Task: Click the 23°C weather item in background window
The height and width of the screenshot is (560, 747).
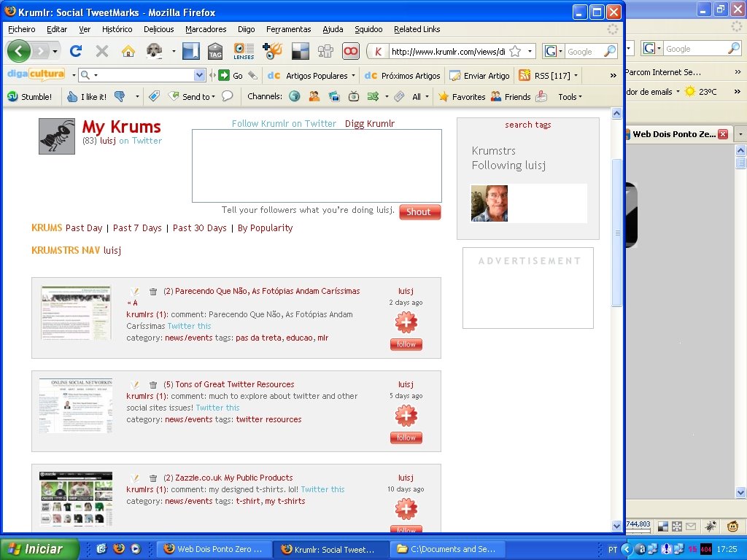Action: point(702,91)
